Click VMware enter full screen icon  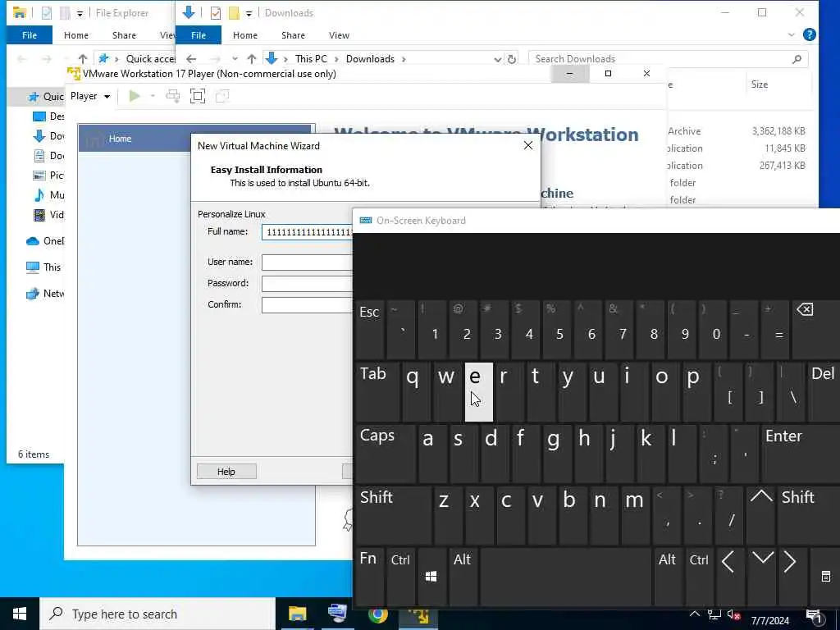(x=198, y=96)
